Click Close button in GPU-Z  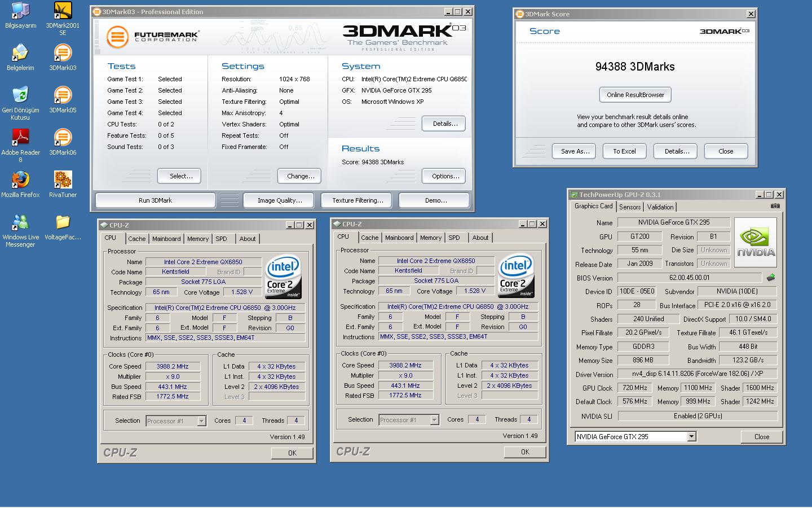(x=761, y=437)
